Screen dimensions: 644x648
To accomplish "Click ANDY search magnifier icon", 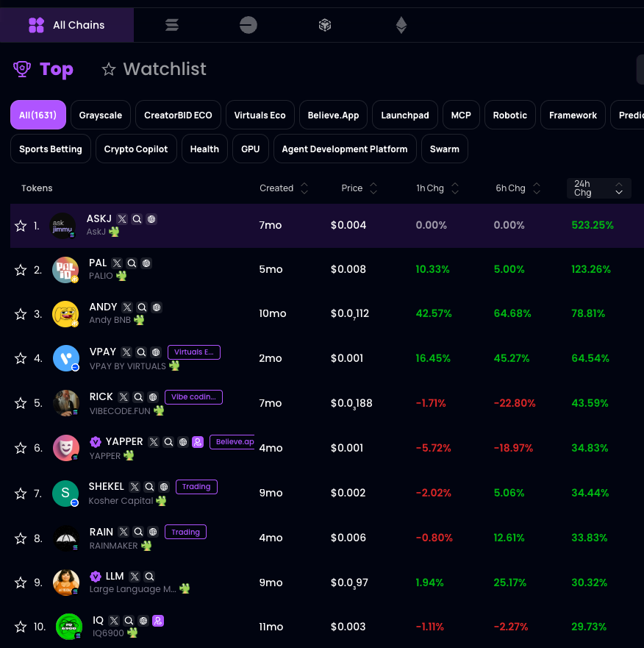I will 142,307.
